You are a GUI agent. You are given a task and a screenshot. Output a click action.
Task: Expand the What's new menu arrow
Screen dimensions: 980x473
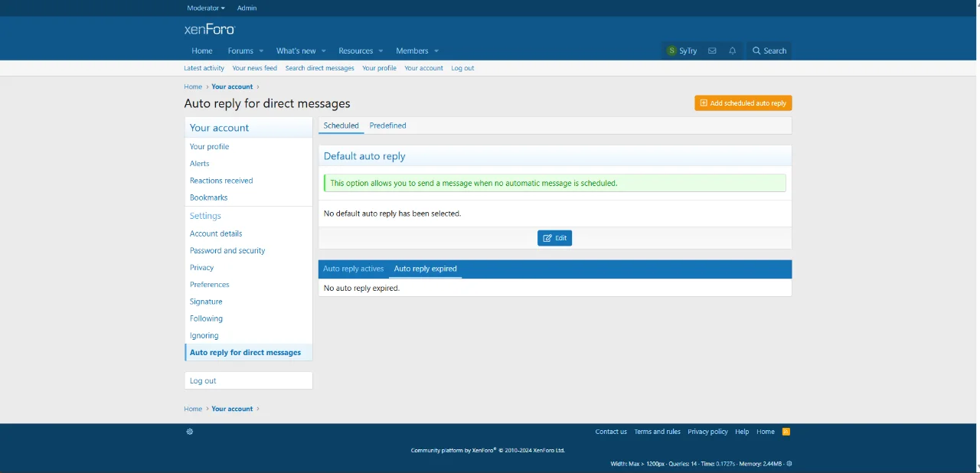(x=324, y=51)
